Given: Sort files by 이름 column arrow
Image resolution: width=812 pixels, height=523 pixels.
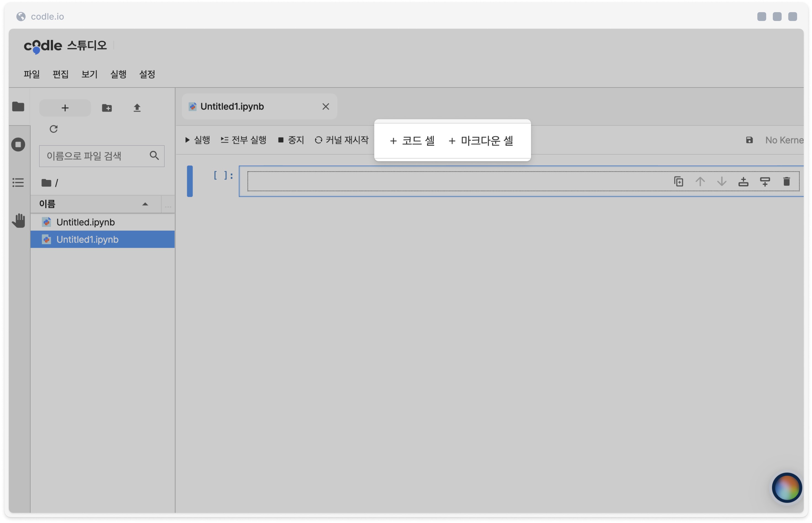Looking at the screenshot, I should click(145, 204).
